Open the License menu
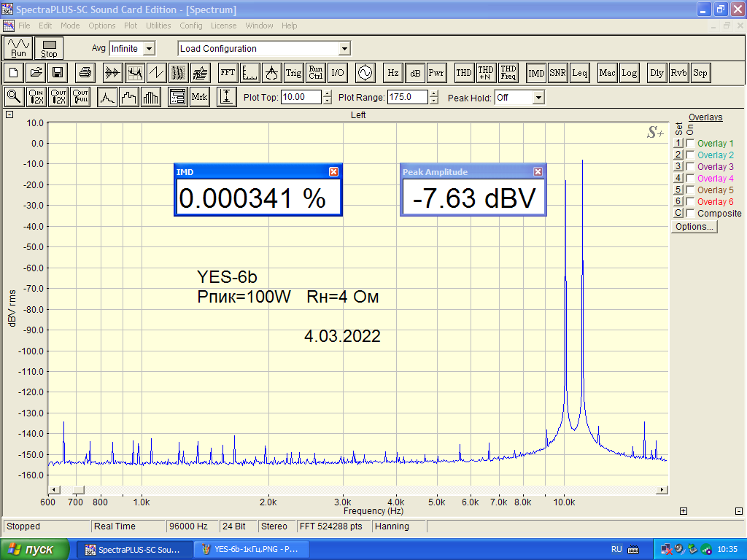This screenshot has width=747, height=560. pos(224,26)
